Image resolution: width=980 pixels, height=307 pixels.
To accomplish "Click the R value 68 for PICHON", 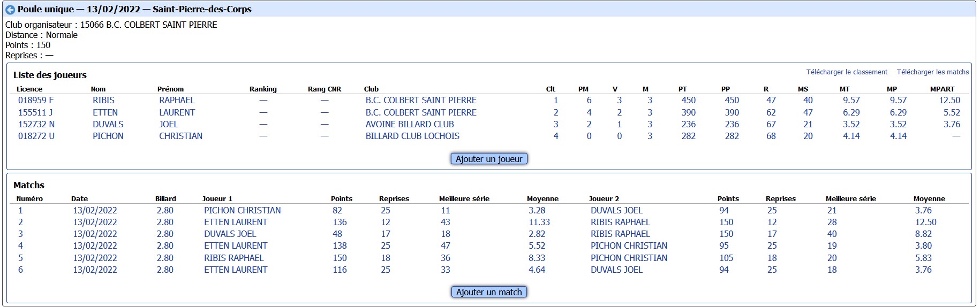I will tap(771, 136).
